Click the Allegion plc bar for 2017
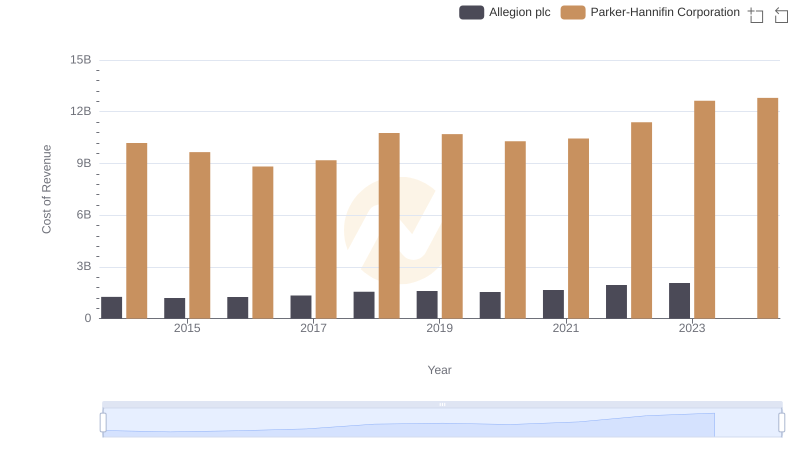This screenshot has width=800, height=461. tap(301, 307)
